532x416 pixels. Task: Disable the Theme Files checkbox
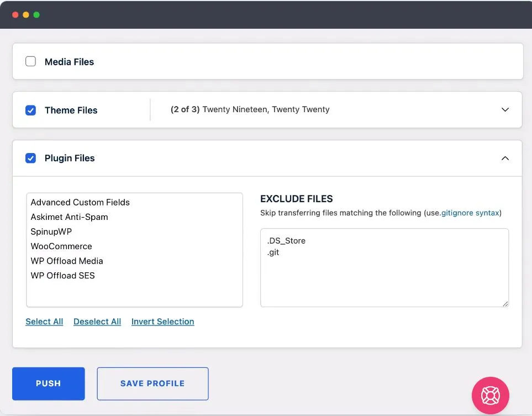pos(31,110)
